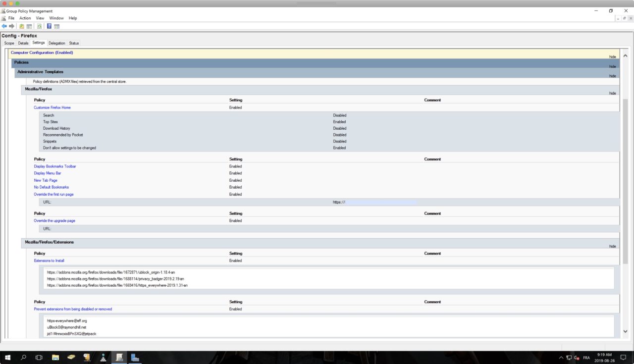The image size is (634, 364).
Task: Open the Help menu
Action: tap(73, 18)
